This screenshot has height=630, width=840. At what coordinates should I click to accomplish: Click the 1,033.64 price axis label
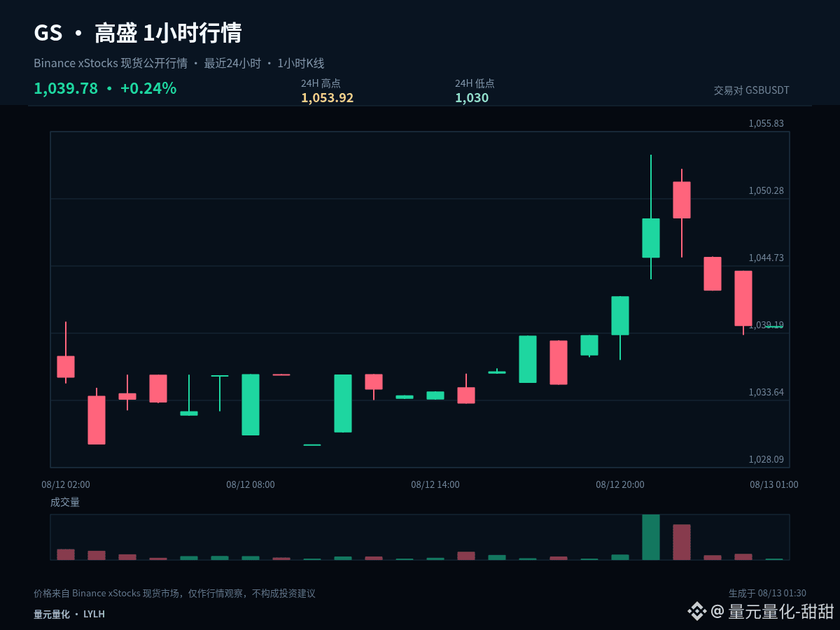[766, 392]
